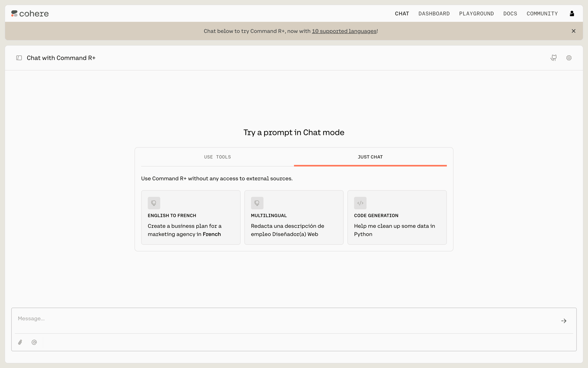
Task: Dismiss the Command R+ announcement banner
Action: pyautogui.click(x=574, y=31)
